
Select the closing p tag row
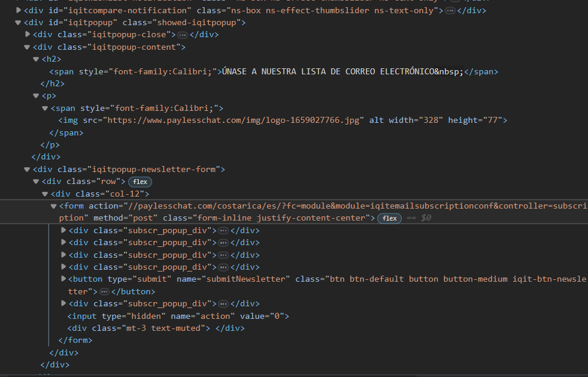[x=50, y=144]
